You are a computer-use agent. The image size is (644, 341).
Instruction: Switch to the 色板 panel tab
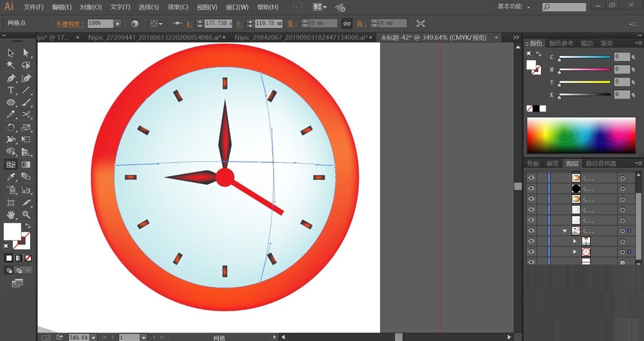tap(533, 163)
